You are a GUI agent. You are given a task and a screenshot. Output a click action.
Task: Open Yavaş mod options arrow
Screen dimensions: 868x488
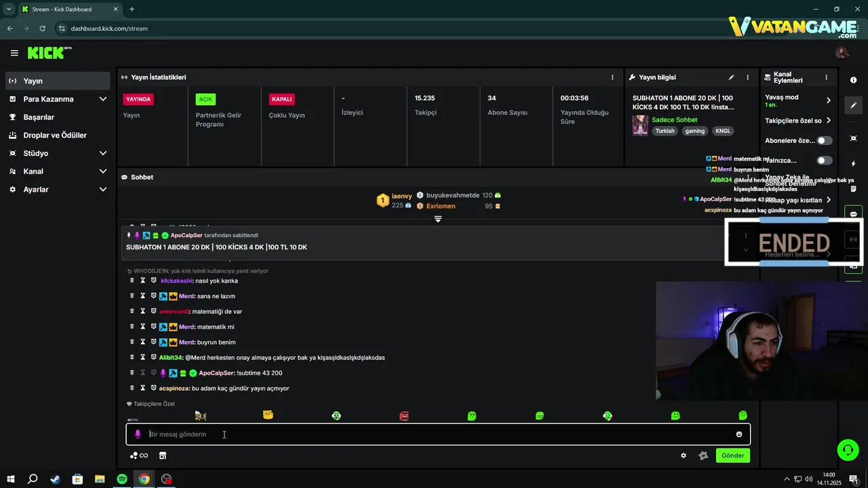click(x=828, y=100)
